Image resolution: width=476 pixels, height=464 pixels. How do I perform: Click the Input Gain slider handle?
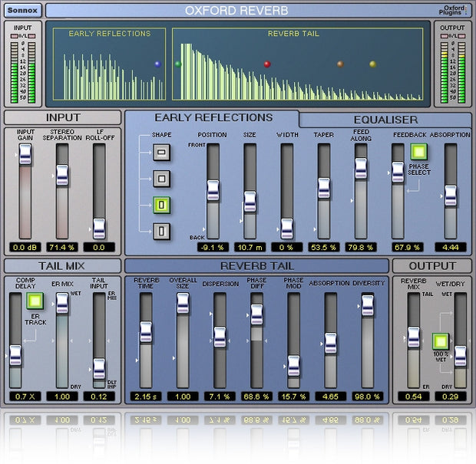coord(25,154)
